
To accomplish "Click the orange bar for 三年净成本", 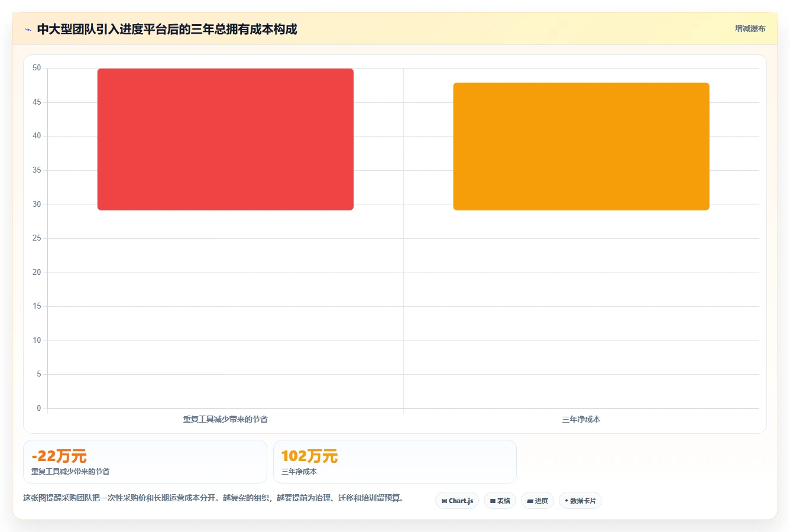I will [x=581, y=147].
